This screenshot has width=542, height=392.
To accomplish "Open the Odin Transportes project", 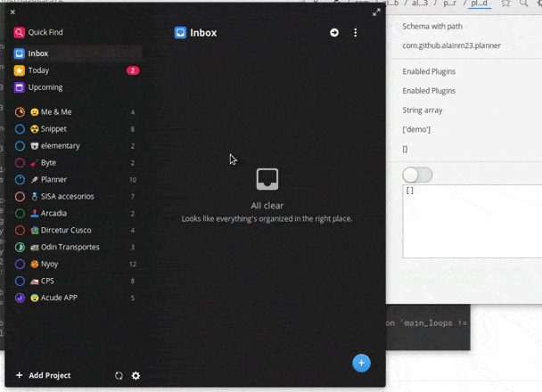I will pyautogui.click(x=77, y=248).
